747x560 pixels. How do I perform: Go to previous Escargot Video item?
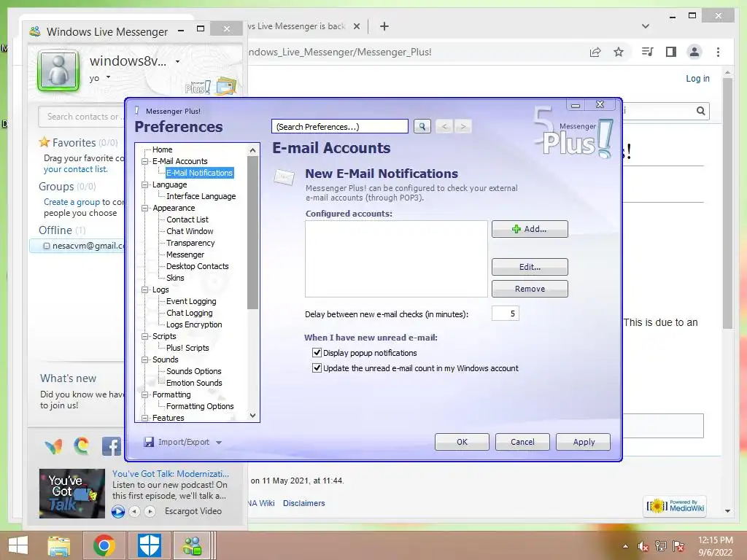point(135,511)
